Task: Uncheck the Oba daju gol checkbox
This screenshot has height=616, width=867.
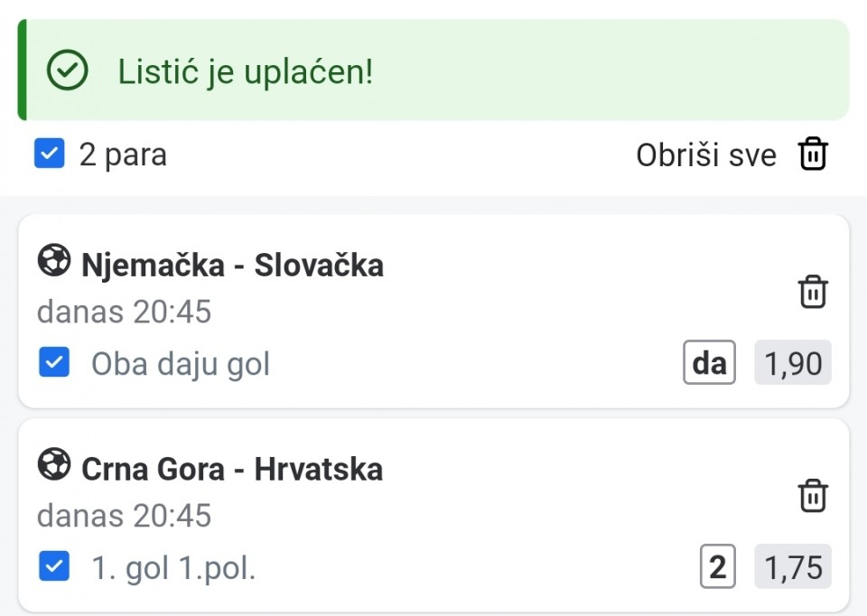Action: (x=54, y=363)
